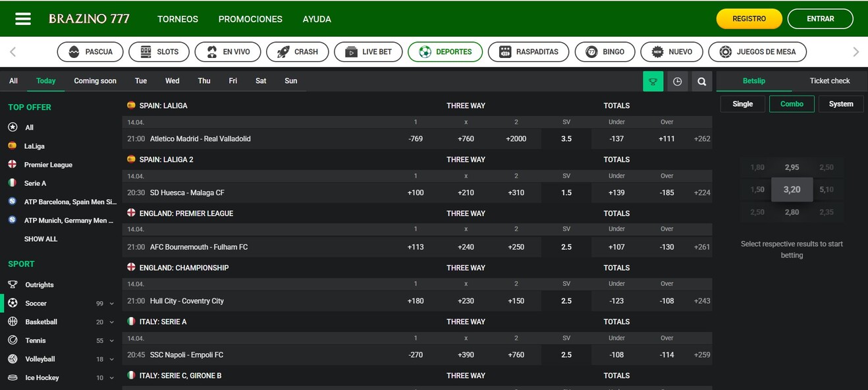Screen dimensions: 868x390
Task: Open the Juegos de Mesa category
Action: click(x=757, y=51)
